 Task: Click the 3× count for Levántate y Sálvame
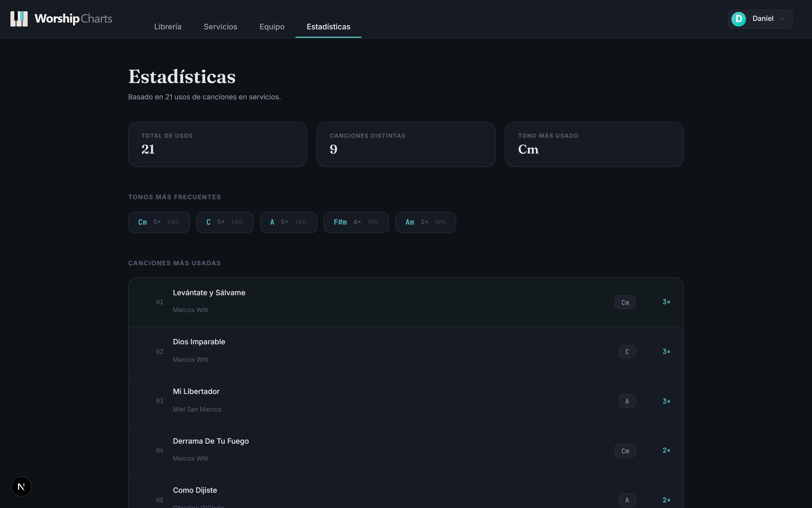click(667, 302)
